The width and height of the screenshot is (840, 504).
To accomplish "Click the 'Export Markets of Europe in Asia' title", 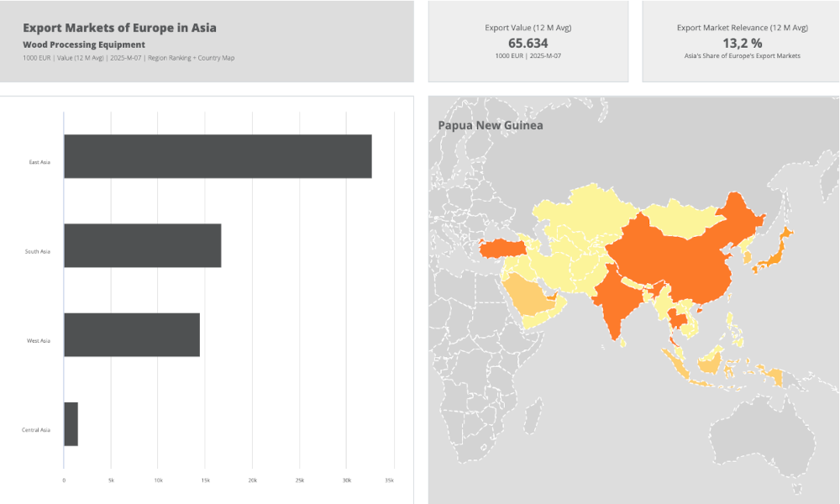I will point(119,28).
